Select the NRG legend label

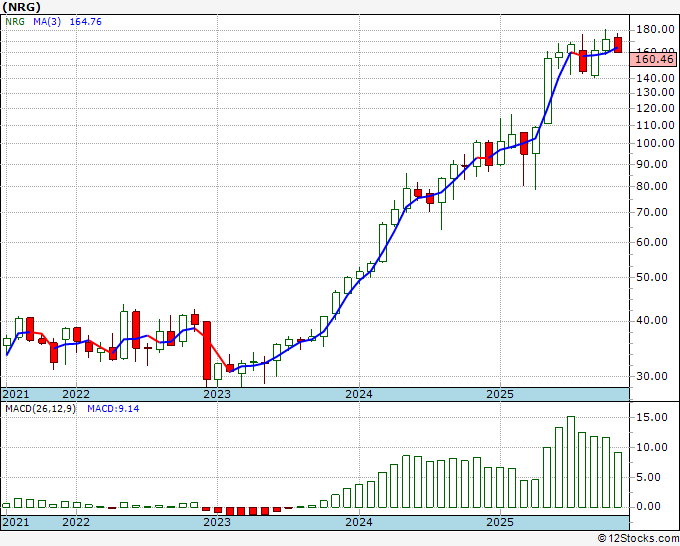pos(16,22)
